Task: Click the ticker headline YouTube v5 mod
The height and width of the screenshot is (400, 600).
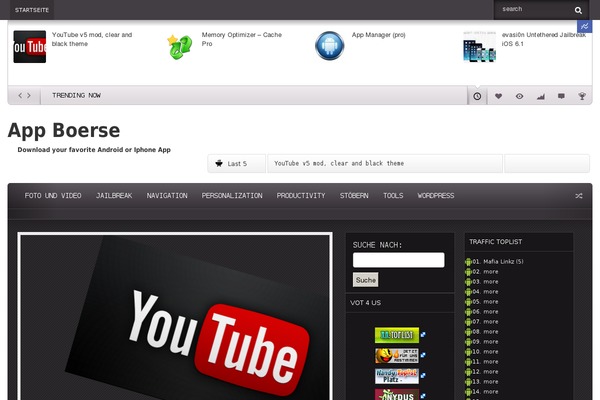Action: (x=339, y=163)
